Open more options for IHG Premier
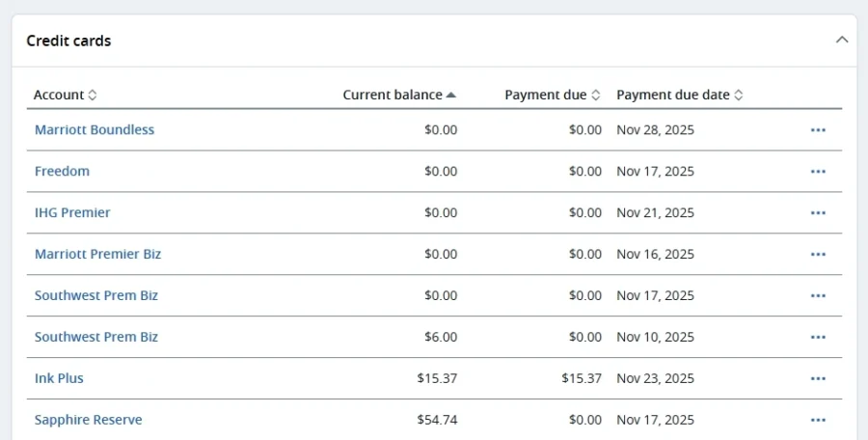This screenshot has height=440, width=868. coord(818,213)
